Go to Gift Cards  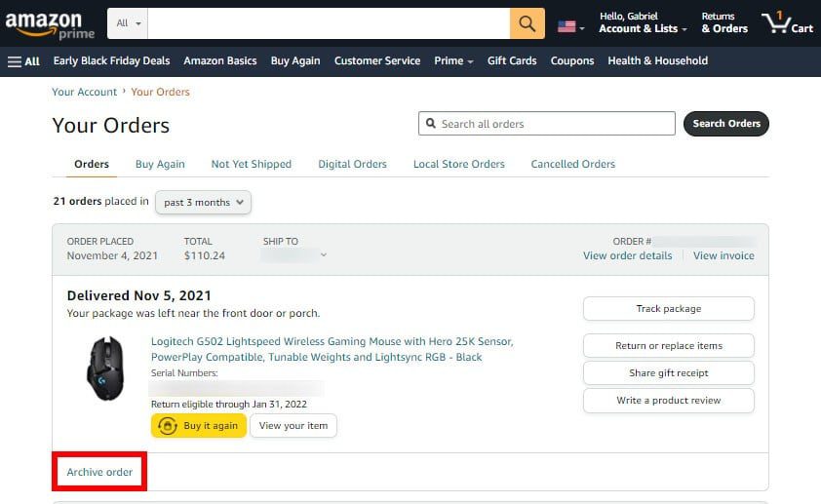click(512, 61)
